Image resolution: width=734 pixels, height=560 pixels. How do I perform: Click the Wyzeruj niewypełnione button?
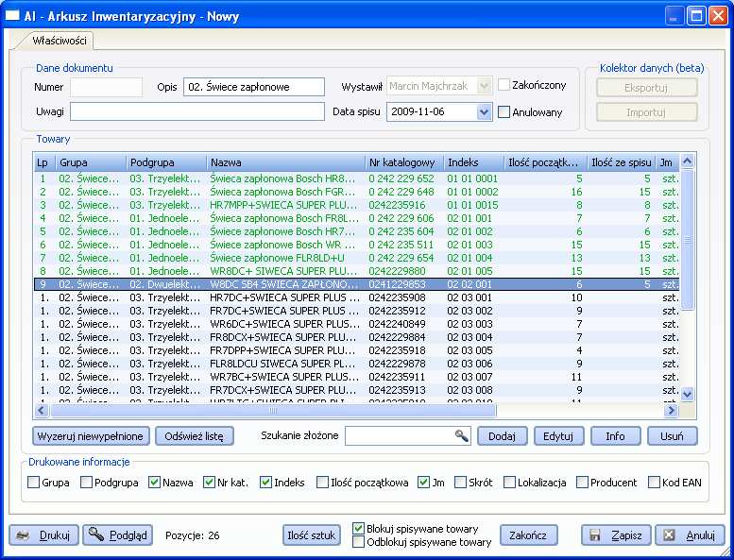tap(91, 436)
